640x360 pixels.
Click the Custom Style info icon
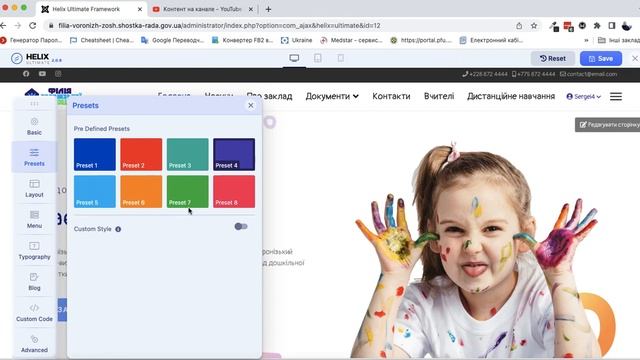[x=118, y=229]
